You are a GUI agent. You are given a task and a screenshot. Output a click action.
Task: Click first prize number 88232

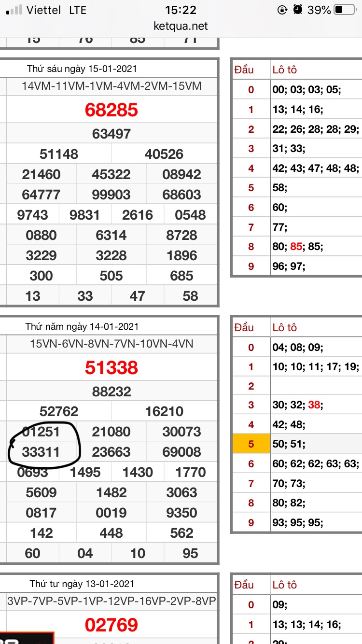(111, 392)
